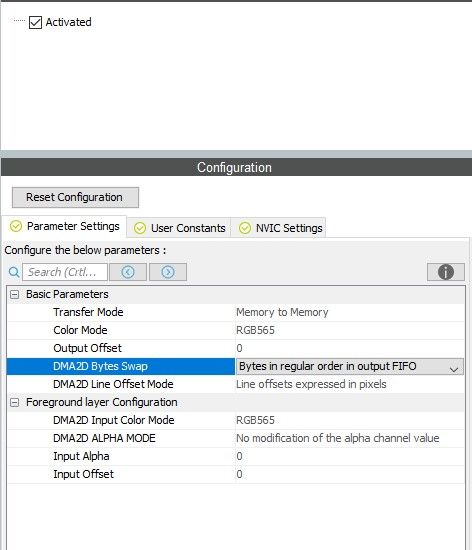Click the search magnifier icon
This screenshot has height=550, width=472.
[x=14, y=272]
